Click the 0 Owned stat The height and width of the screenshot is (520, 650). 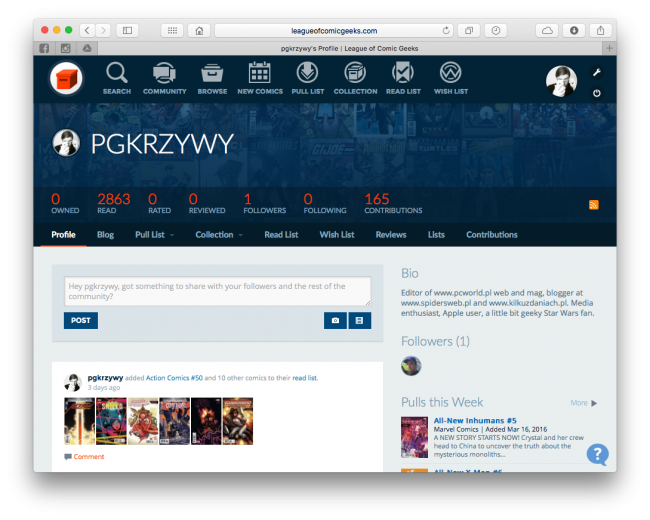click(65, 203)
